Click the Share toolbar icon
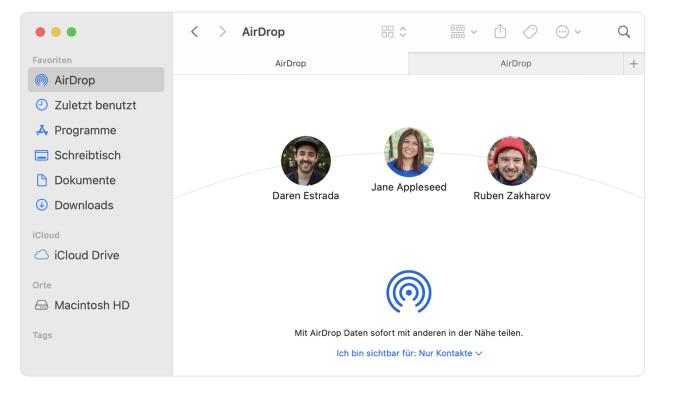 tap(500, 31)
